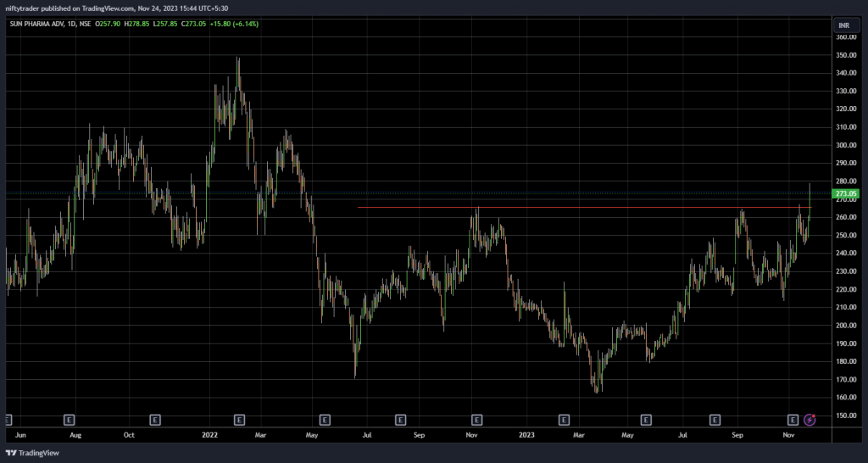Select the red horizontal resistance line
868x463 pixels.
tap(585, 208)
